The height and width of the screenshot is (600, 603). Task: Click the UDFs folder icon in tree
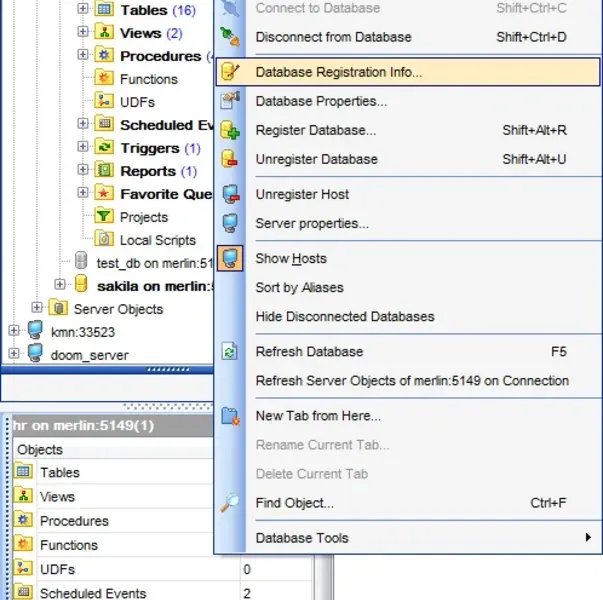[104, 101]
